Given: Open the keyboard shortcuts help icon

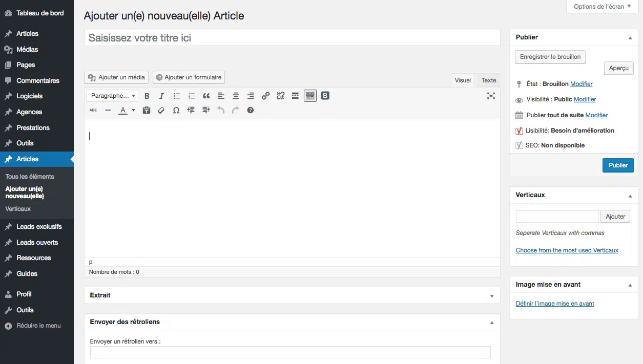Looking at the screenshot, I should click(x=251, y=110).
